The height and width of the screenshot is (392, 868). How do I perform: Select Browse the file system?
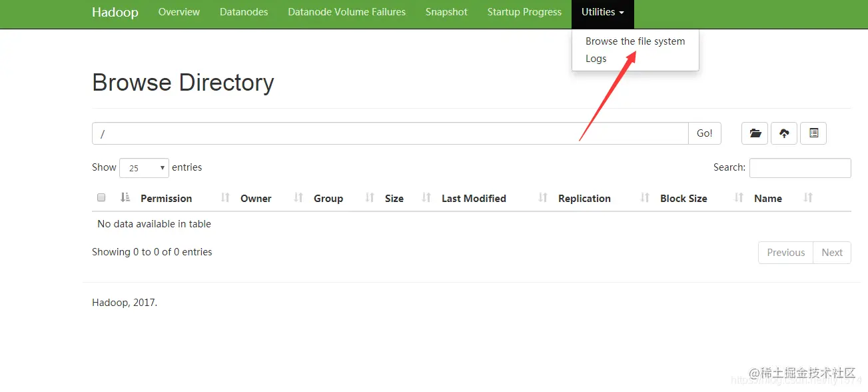[x=635, y=41]
